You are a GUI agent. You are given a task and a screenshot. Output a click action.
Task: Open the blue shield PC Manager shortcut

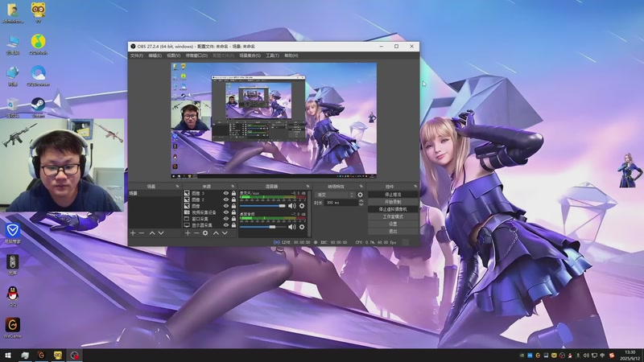point(13,233)
